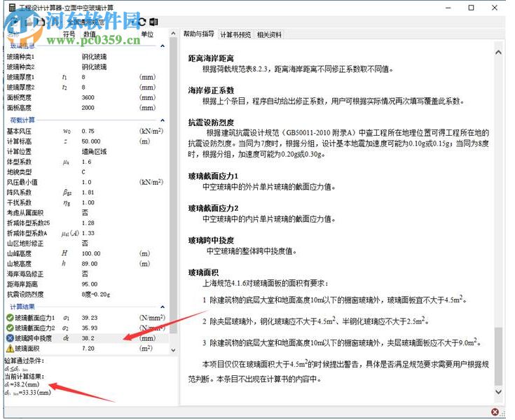Screen dimensions: 515x420
Task: Click the 面板高度 value 2000
Action: tap(88, 108)
